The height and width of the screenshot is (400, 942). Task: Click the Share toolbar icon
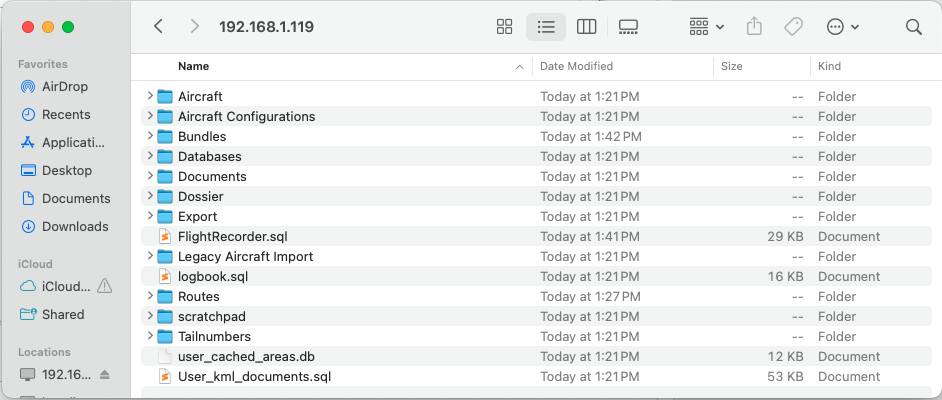[754, 26]
